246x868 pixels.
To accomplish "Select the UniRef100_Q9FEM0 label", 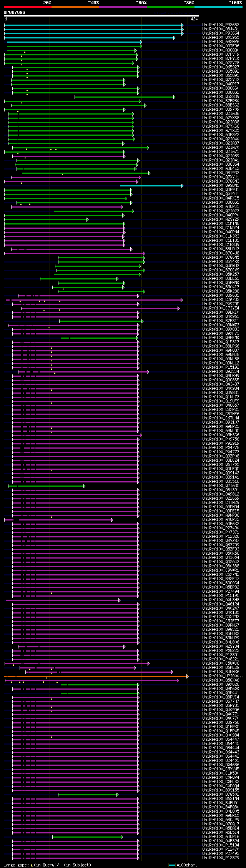I will [x=221, y=338].
